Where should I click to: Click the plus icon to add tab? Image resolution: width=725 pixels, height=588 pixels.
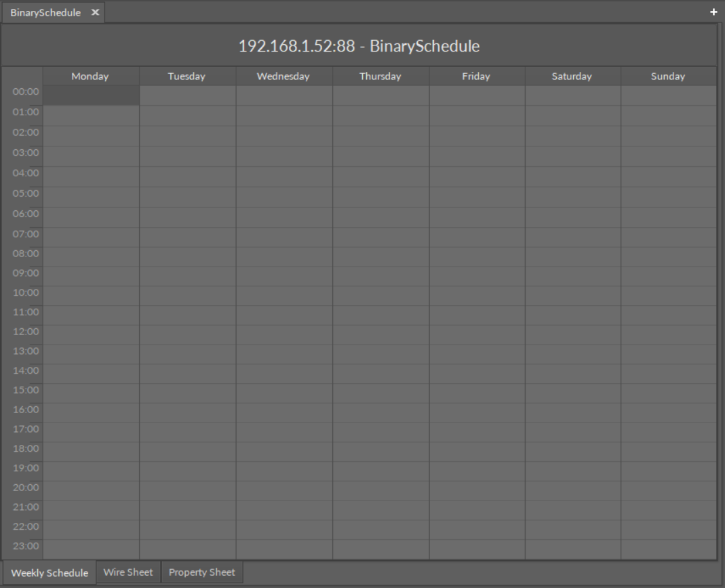713,12
